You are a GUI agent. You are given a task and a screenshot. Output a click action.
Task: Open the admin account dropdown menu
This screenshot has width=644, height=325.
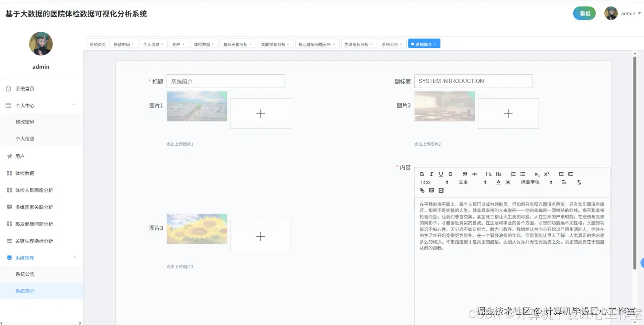point(631,13)
